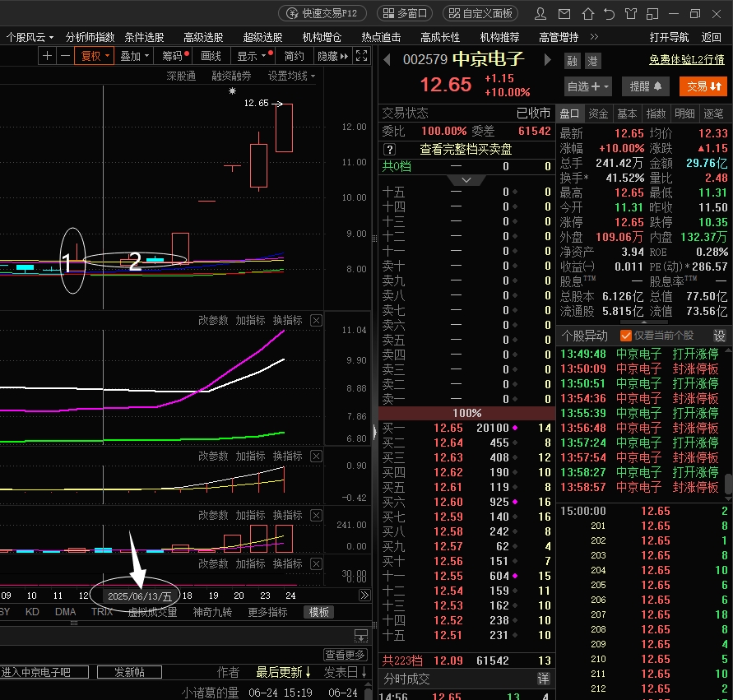The width and height of the screenshot is (733, 700).
Task: Close the volume indicator panel
Action: 317,516
